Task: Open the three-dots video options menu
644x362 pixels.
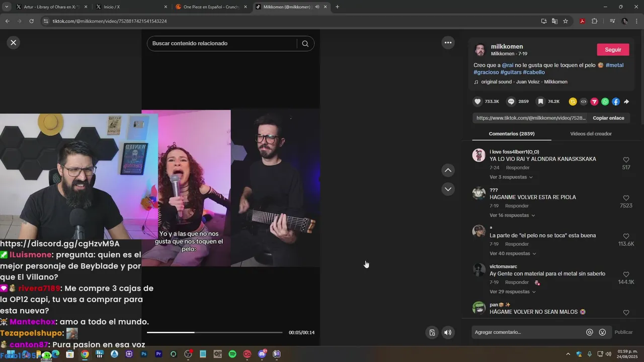Action: click(x=448, y=43)
